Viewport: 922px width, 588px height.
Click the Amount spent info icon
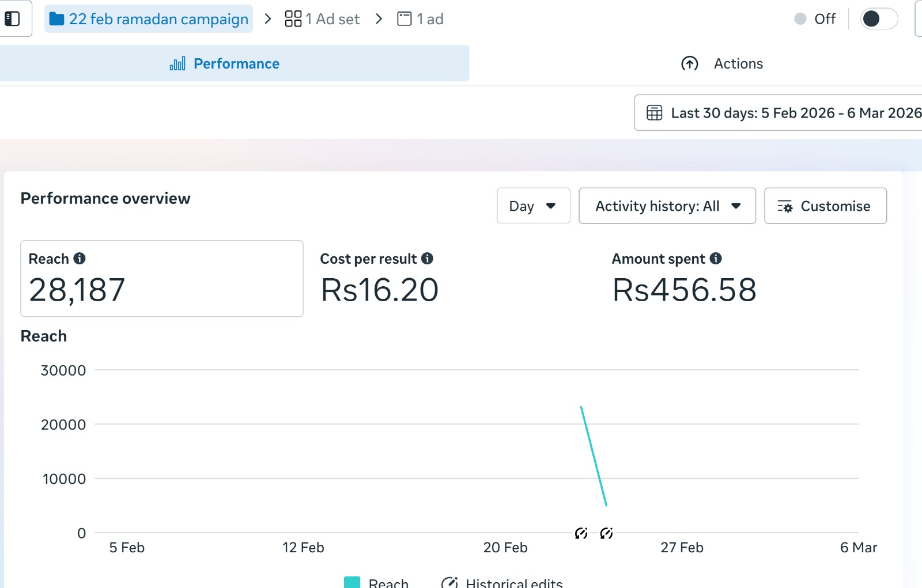(716, 259)
